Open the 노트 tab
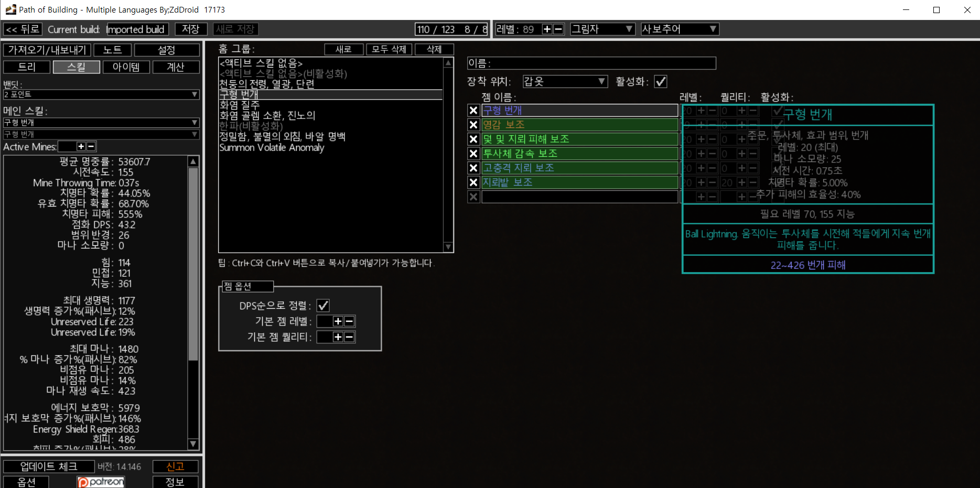Screen dimensions: 980x488 (x=113, y=50)
